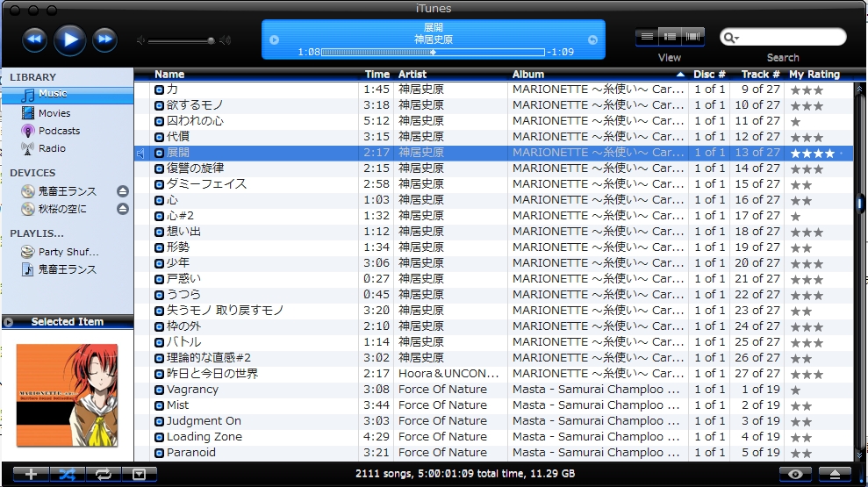The width and height of the screenshot is (868, 487).
Task: Toggle Shuffle mode
Action: (67, 474)
